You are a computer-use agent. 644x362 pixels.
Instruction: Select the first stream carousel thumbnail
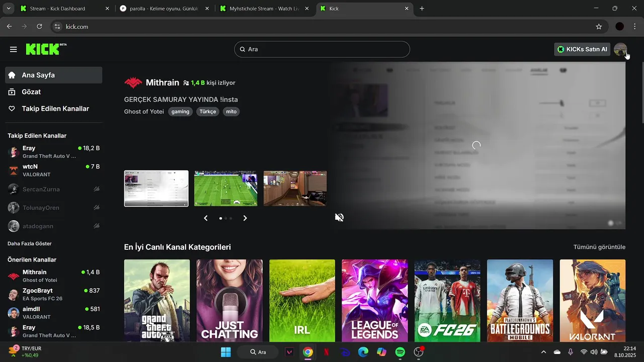(156, 189)
